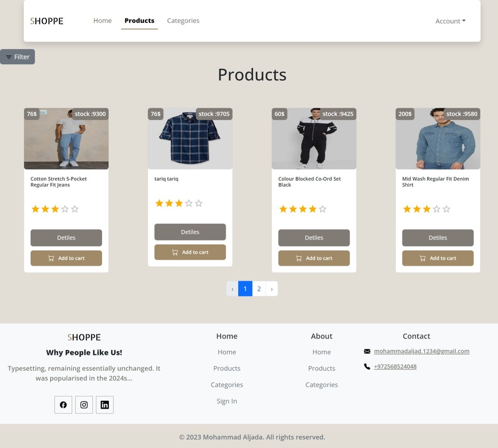Click Home link under footer About column

coord(321,352)
